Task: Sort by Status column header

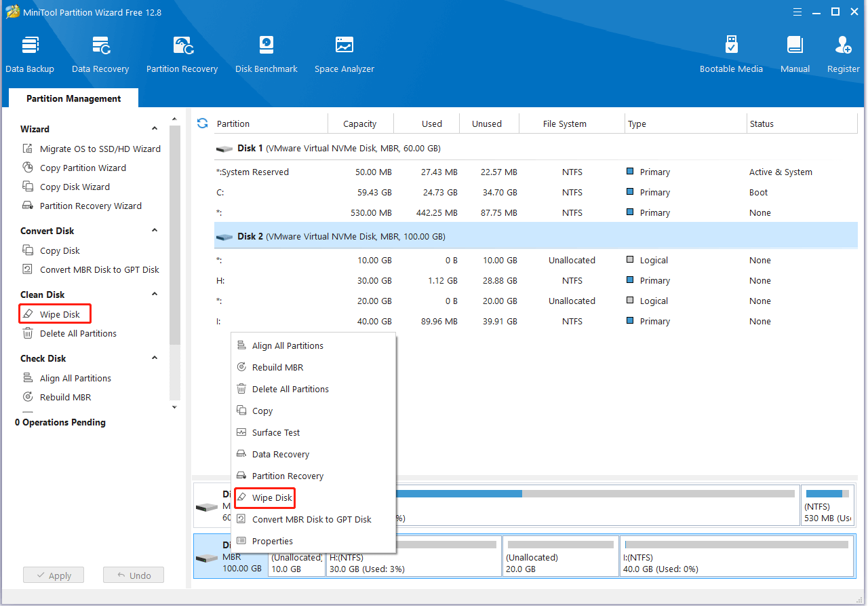Action: point(802,124)
